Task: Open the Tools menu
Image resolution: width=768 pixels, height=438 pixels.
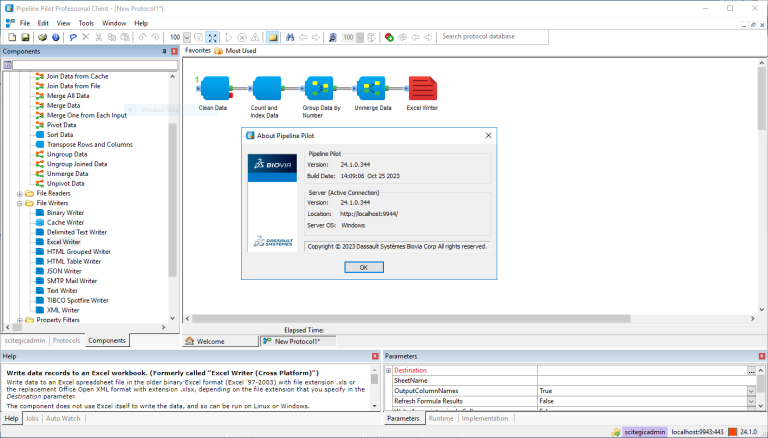Action: [86, 23]
